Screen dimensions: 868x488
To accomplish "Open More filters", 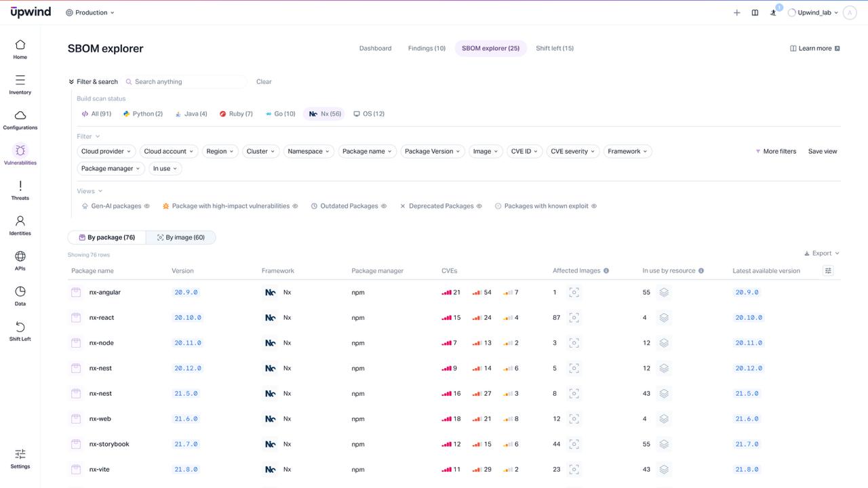I will [776, 151].
